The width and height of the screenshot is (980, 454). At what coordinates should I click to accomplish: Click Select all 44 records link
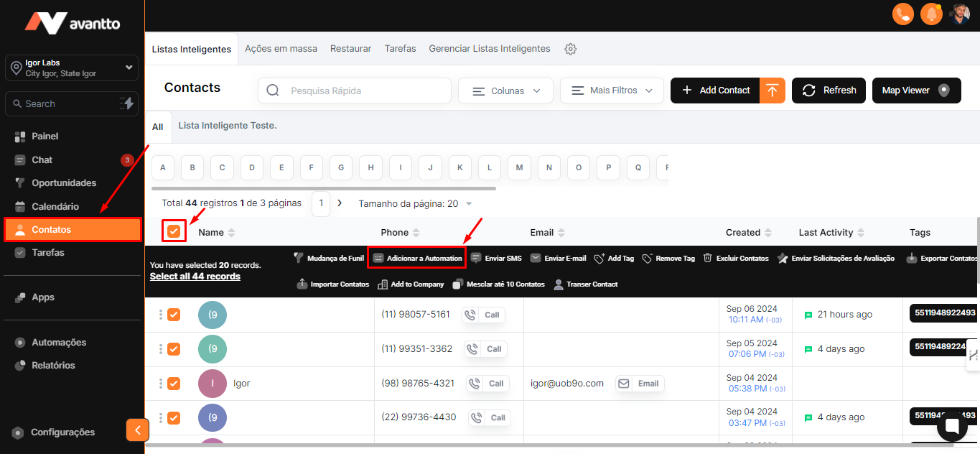click(195, 277)
